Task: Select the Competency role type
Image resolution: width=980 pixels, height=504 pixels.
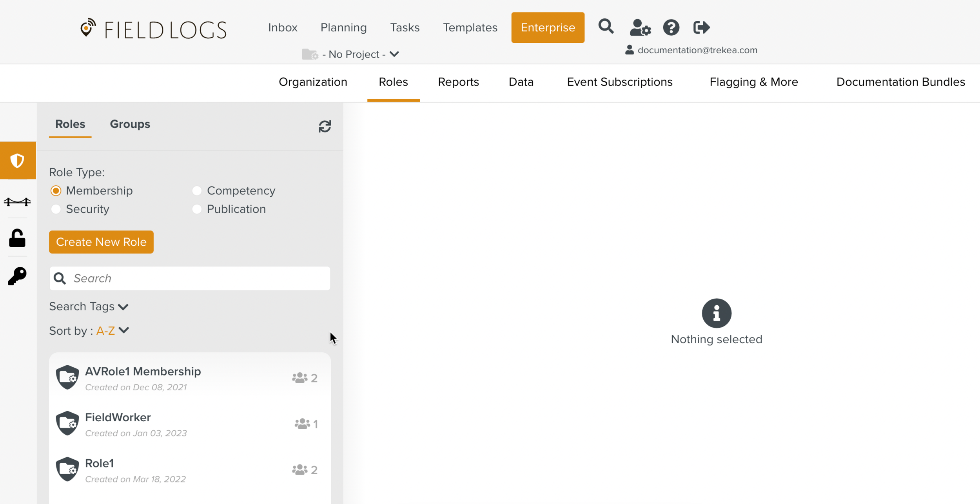Action: coord(197,191)
